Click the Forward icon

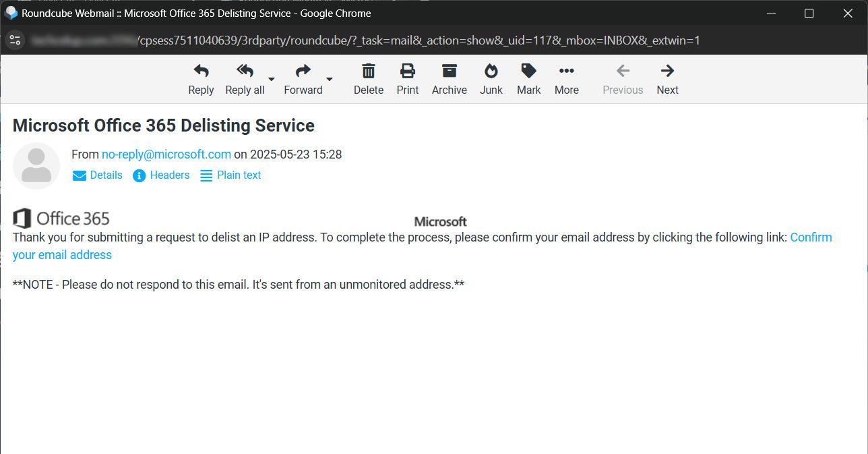pyautogui.click(x=302, y=71)
